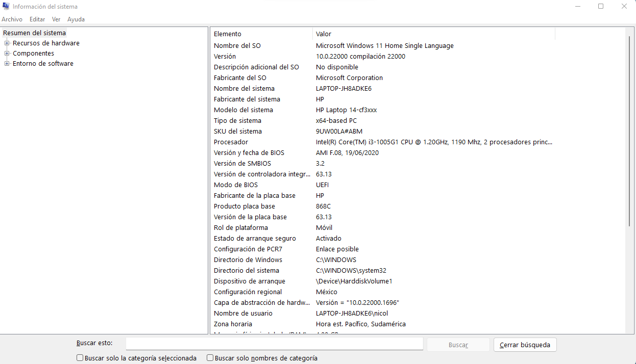This screenshot has height=364, width=636.
Task: Select Versión de SMBIOS row
Action: (x=383, y=164)
